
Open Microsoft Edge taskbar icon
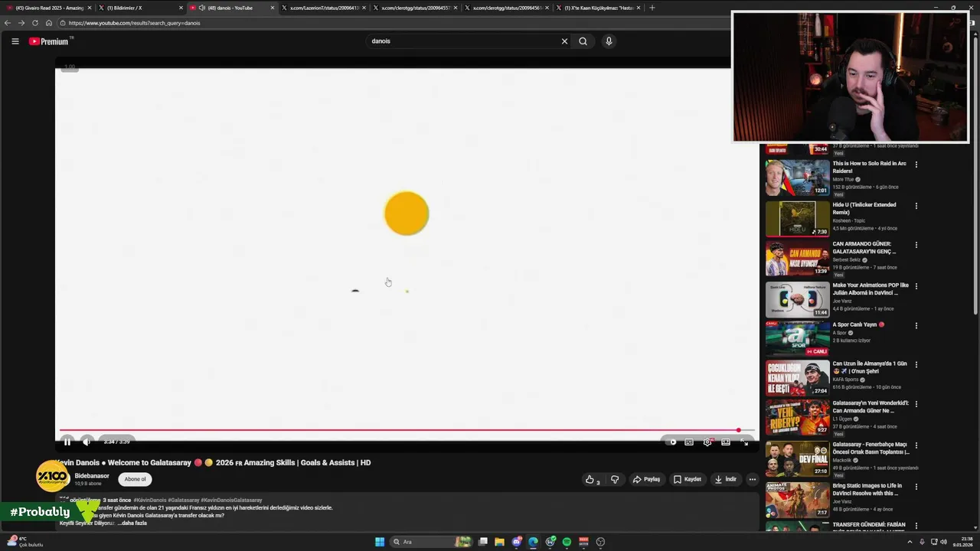533,542
